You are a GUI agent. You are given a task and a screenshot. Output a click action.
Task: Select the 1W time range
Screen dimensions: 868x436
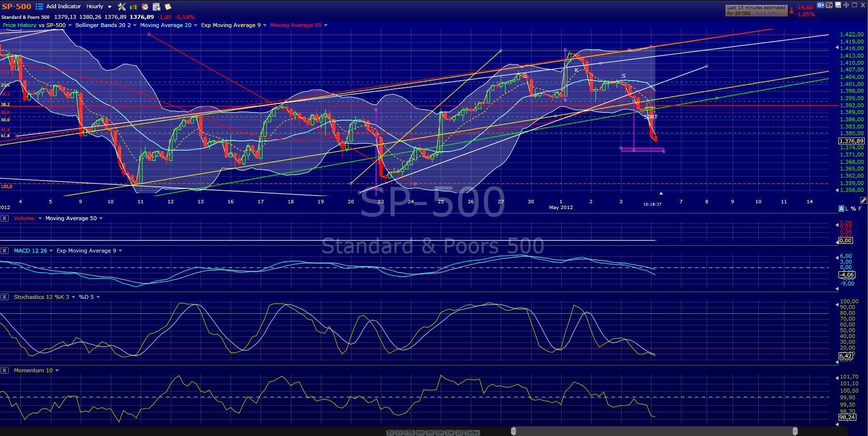click(x=450, y=432)
